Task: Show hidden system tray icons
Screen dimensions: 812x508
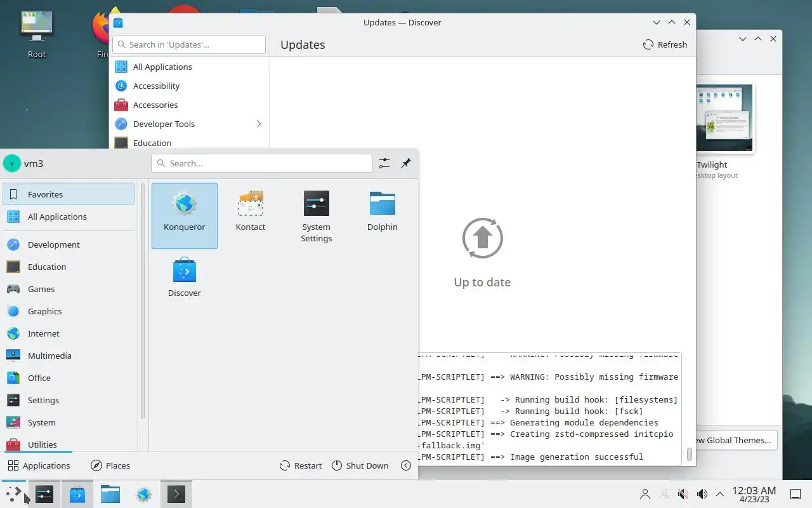Action: click(x=720, y=494)
